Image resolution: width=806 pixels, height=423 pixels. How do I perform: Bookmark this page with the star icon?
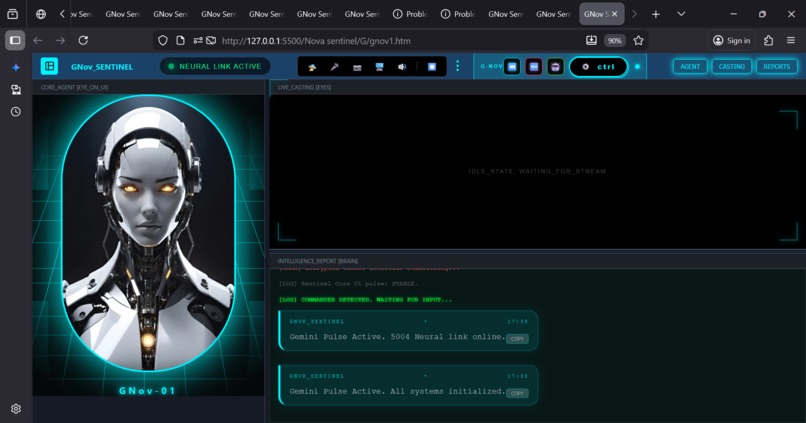(x=638, y=41)
